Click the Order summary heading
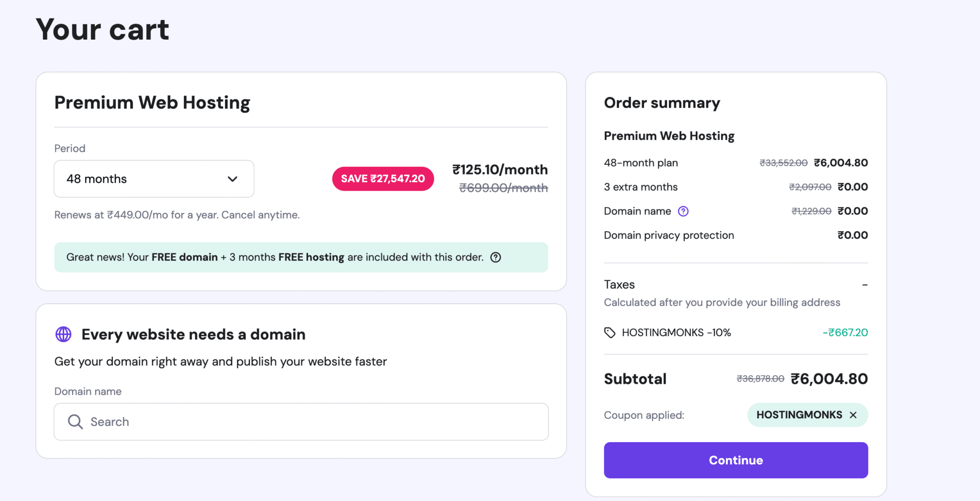This screenshot has height=501, width=980. click(x=662, y=102)
